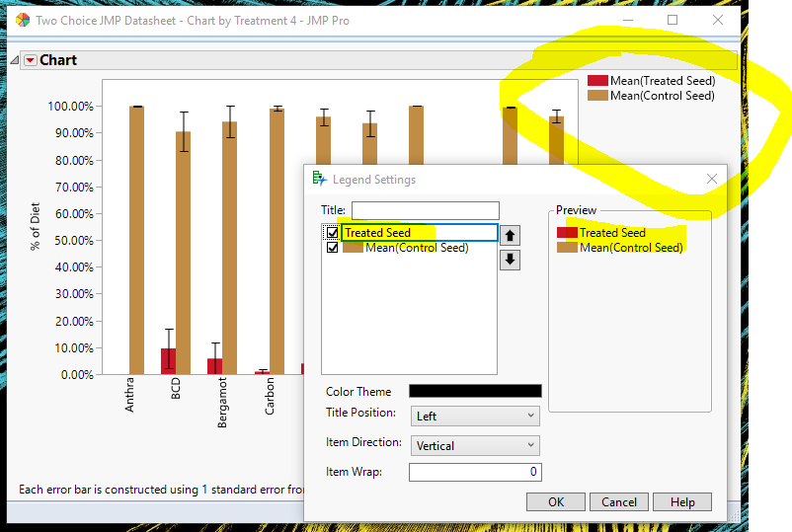
Task: Click the tan swatch beside Mean(Control Seed) in list
Action: pos(353,248)
